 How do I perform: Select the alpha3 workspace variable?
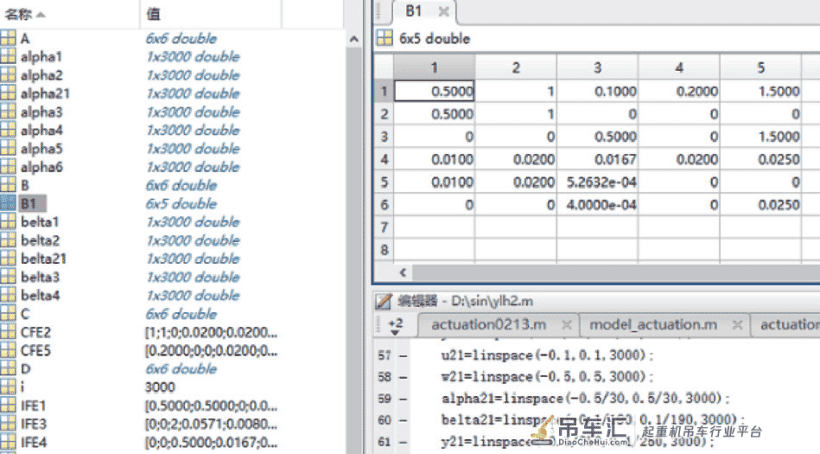coord(42,112)
